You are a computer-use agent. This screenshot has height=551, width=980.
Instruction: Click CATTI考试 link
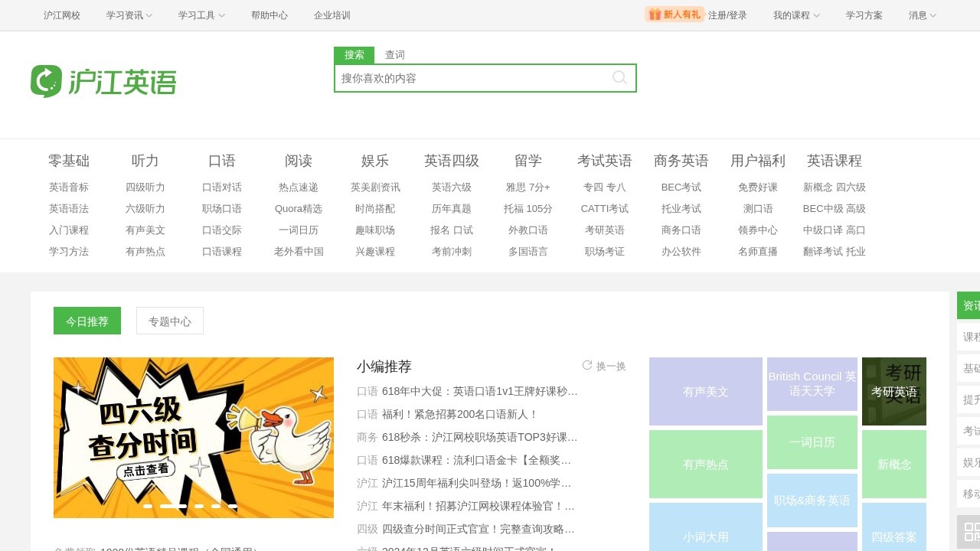pyautogui.click(x=605, y=208)
